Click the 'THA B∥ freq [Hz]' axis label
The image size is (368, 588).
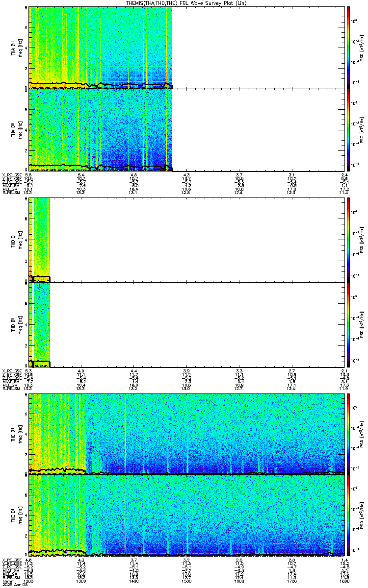(x=16, y=130)
